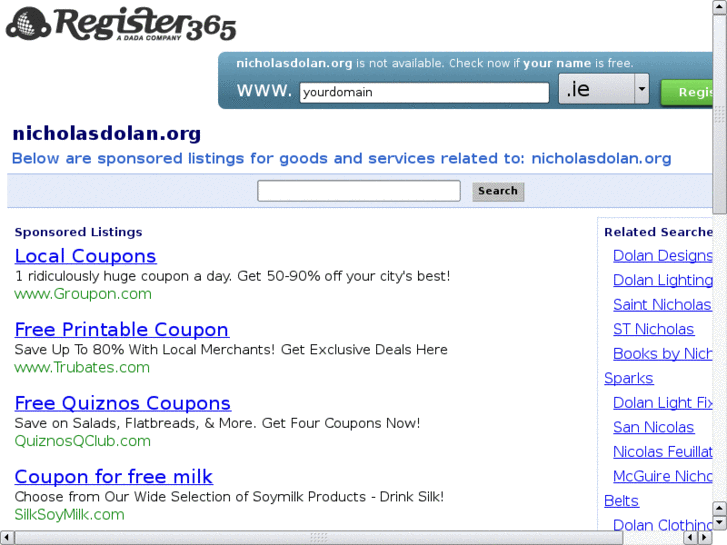The image size is (727, 545).
Task: Click the vertical scrollbar down arrow
Action: 719,523
